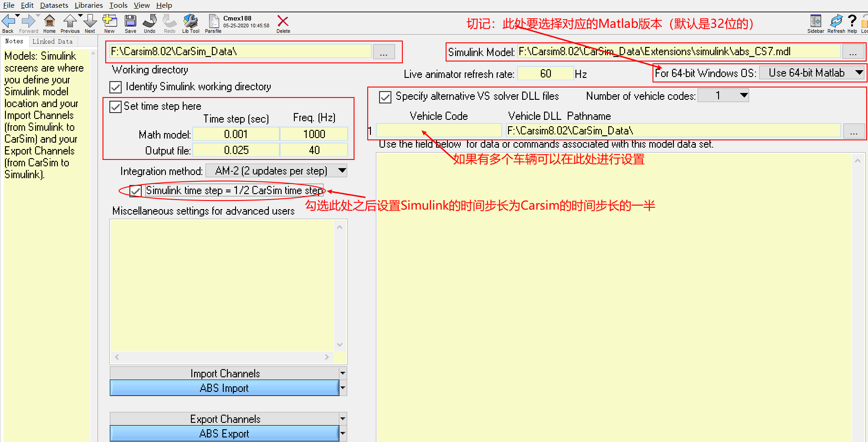Open the ABS Import dataset link

click(x=224, y=388)
